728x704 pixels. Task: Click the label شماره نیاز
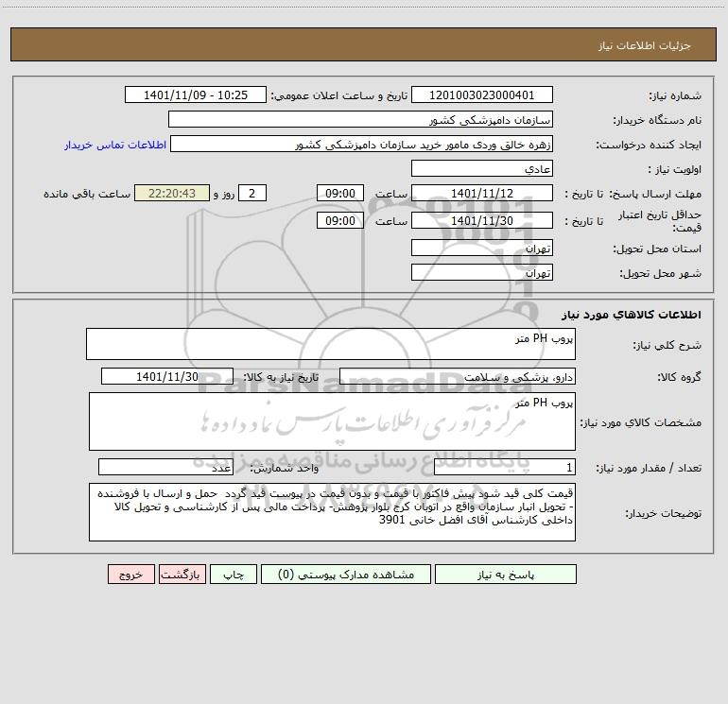coord(675,96)
